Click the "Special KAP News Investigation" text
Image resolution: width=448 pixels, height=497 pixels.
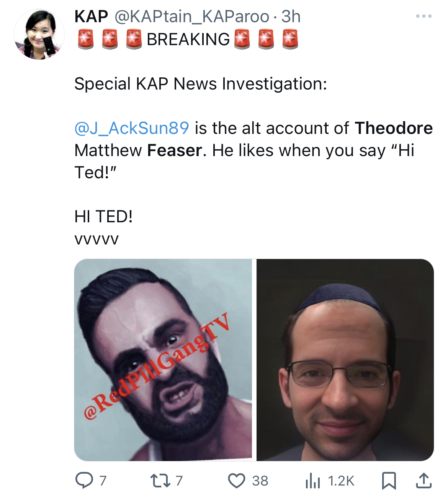(201, 84)
